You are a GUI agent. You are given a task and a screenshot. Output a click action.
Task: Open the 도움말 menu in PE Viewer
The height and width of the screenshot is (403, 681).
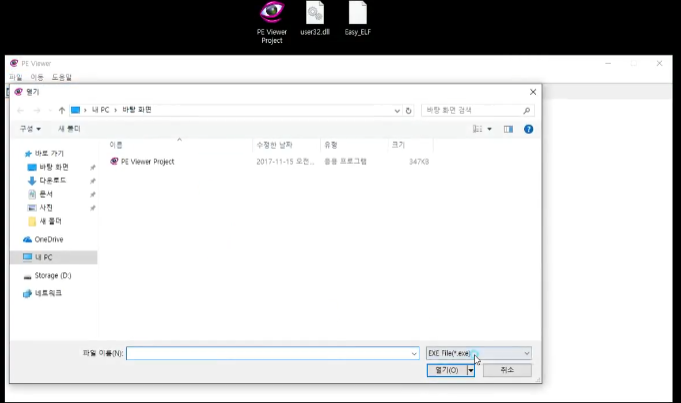tap(61, 77)
